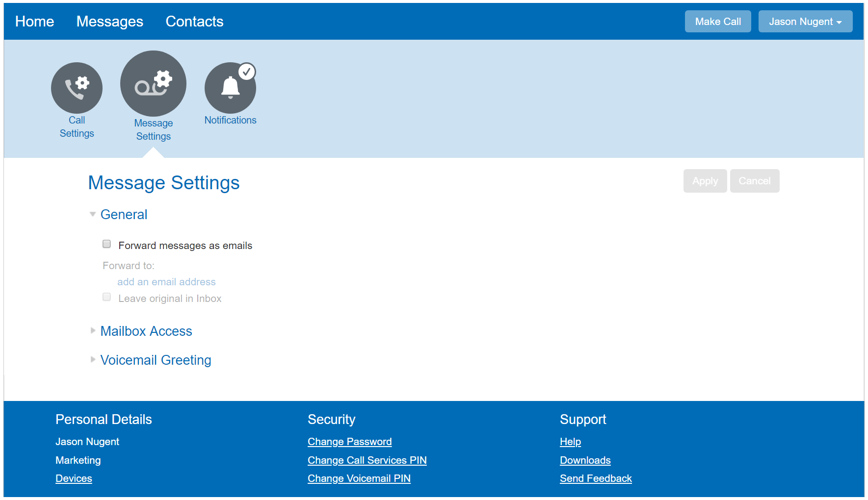Toggle Leave original in Inbox checkbox
The width and height of the screenshot is (868, 500).
[x=106, y=297]
